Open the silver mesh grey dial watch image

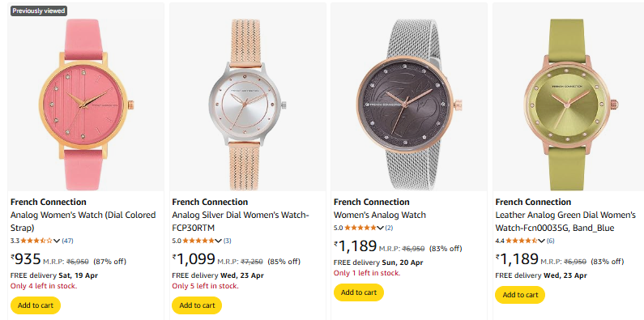point(409,105)
